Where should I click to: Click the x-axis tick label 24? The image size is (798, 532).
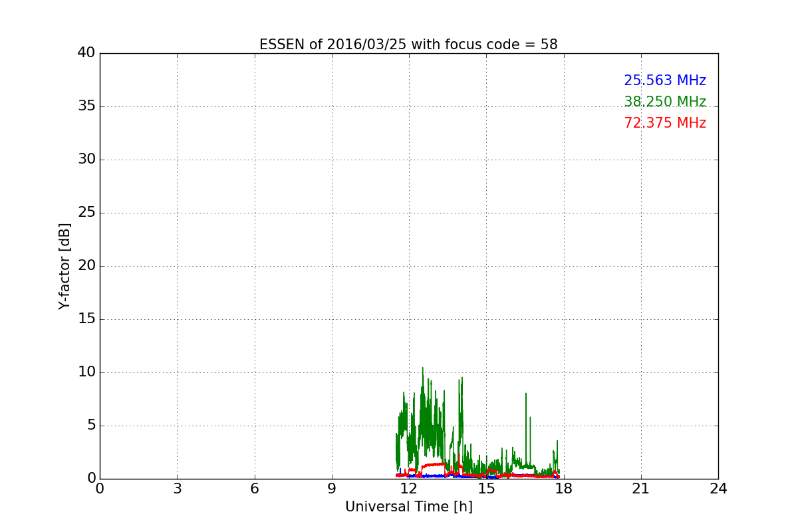coord(718,489)
